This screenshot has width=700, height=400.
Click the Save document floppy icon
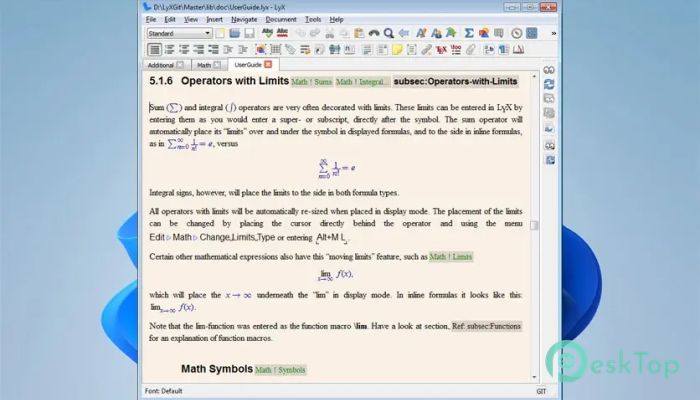tap(249, 33)
